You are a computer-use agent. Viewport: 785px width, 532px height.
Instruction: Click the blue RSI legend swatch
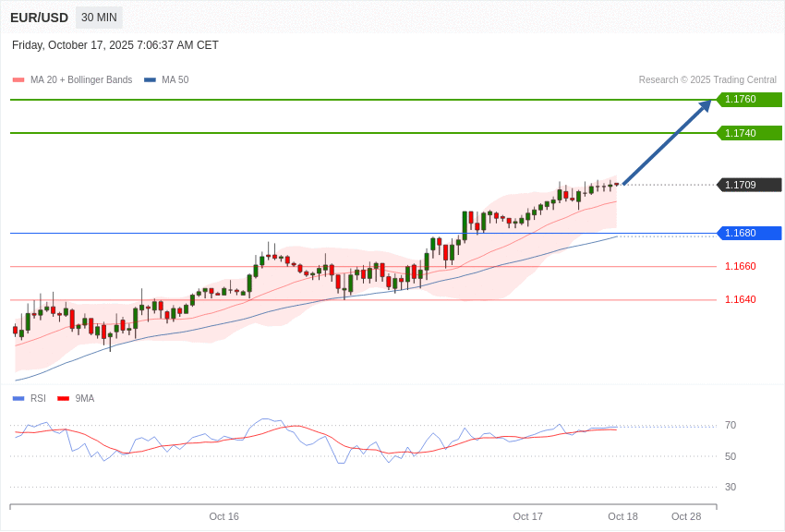pos(18,399)
